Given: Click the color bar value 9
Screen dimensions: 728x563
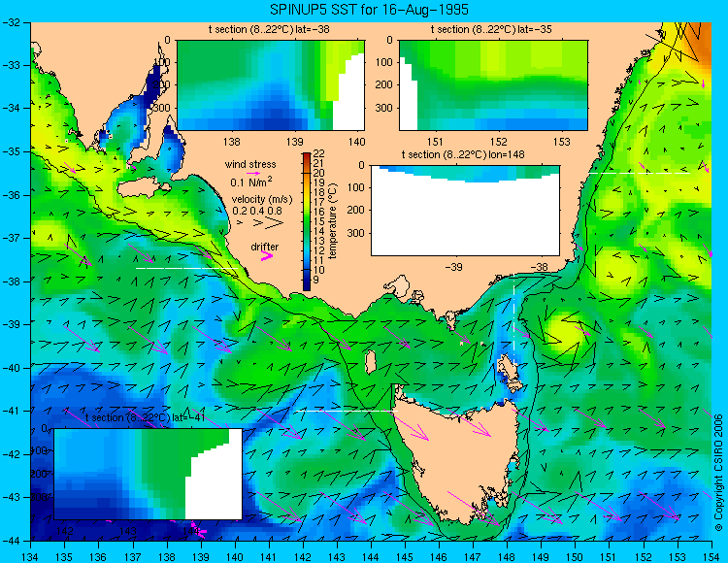Looking at the screenshot, I should coord(316,280).
